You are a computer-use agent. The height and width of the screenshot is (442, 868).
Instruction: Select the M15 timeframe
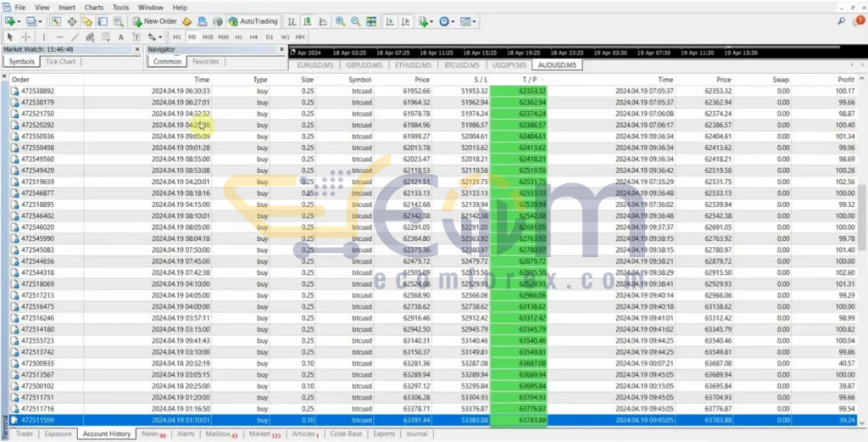pos(208,37)
